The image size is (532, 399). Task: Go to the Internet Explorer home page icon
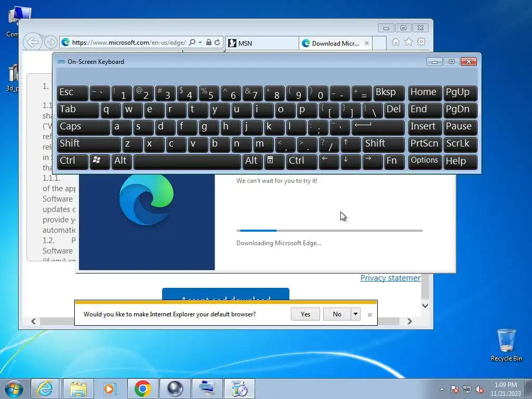(x=395, y=42)
